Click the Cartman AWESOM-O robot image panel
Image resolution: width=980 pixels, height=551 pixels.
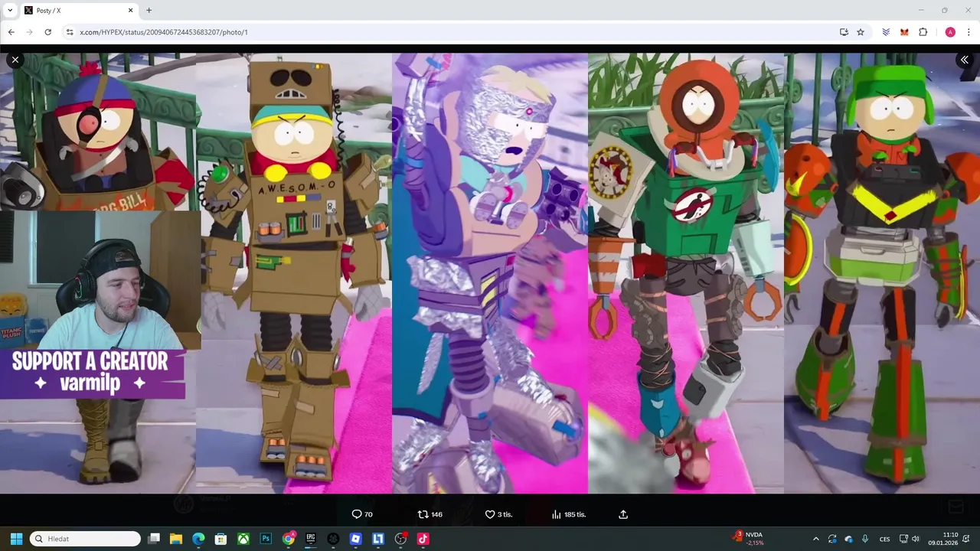pos(294,273)
